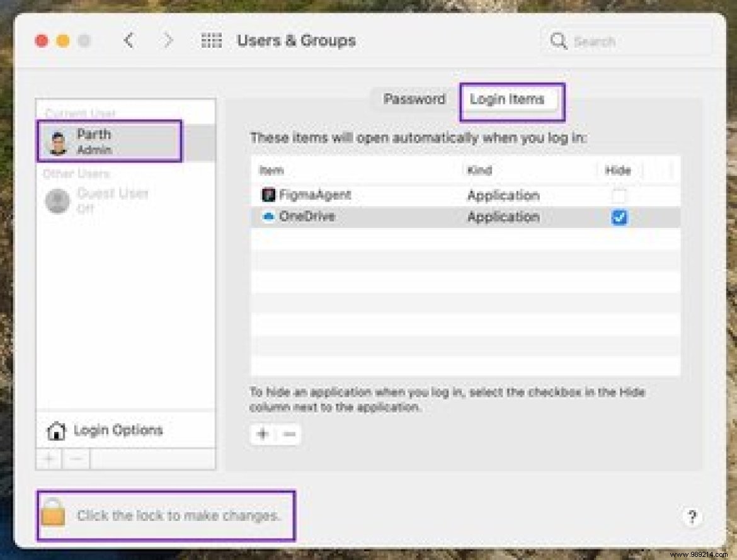The width and height of the screenshot is (737, 560).
Task: Switch to the Password tab
Action: (x=414, y=99)
